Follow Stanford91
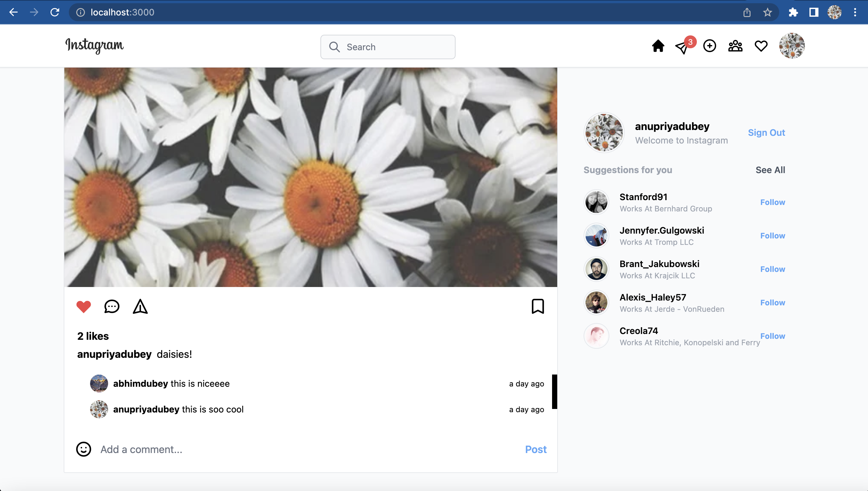868x491 pixels. (772, 202)
